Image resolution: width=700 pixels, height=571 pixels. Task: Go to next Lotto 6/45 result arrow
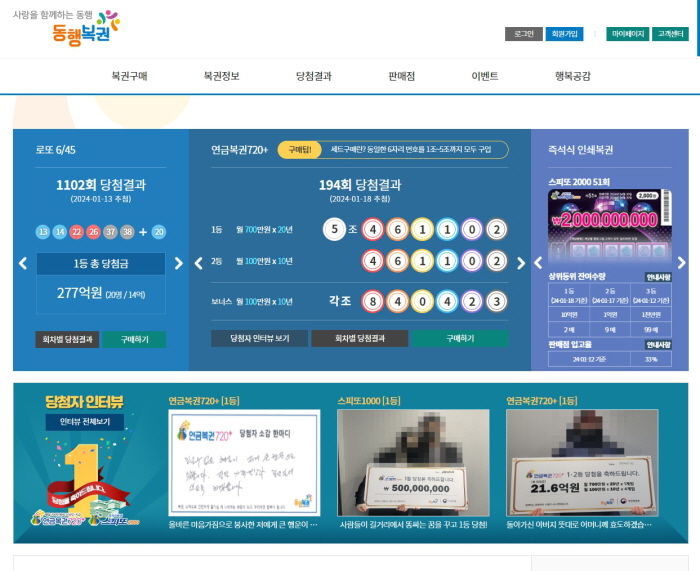pos(179,263)
